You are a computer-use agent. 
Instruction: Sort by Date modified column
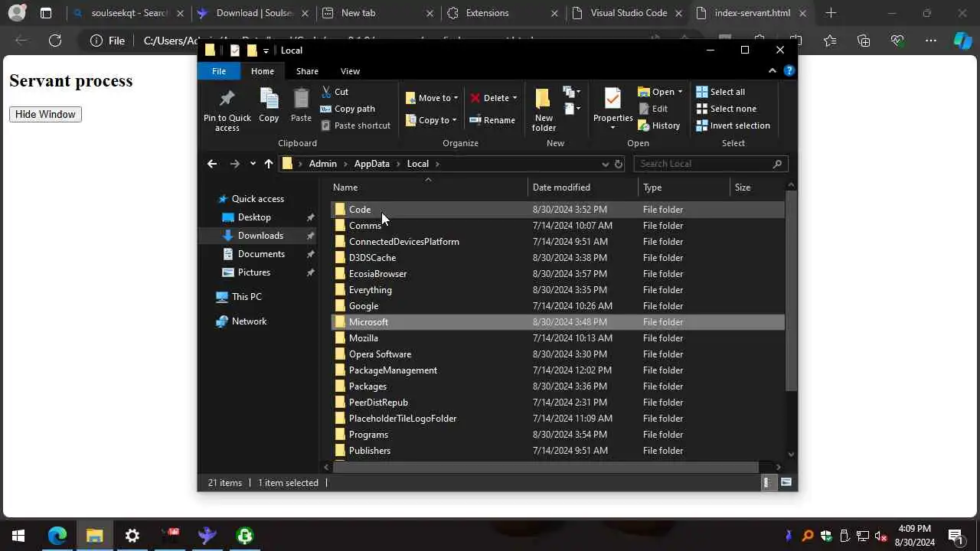pos(583,187)
